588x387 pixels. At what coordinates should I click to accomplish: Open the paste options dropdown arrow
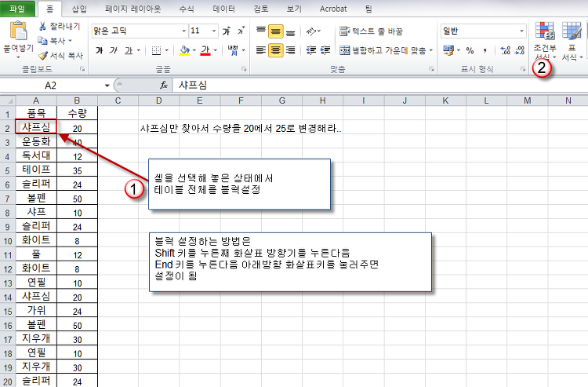pyautogui.click(x=18, y=57)
